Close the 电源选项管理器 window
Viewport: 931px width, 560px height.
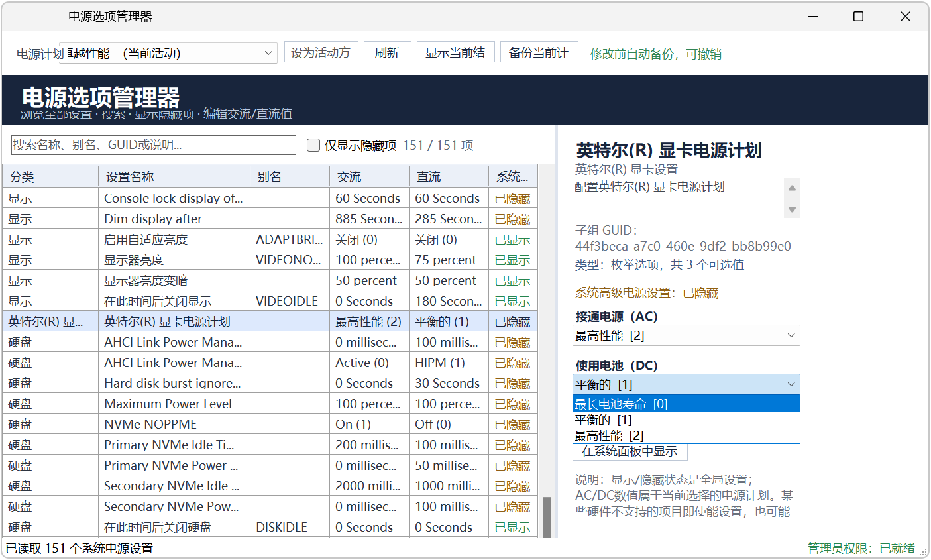905,16
